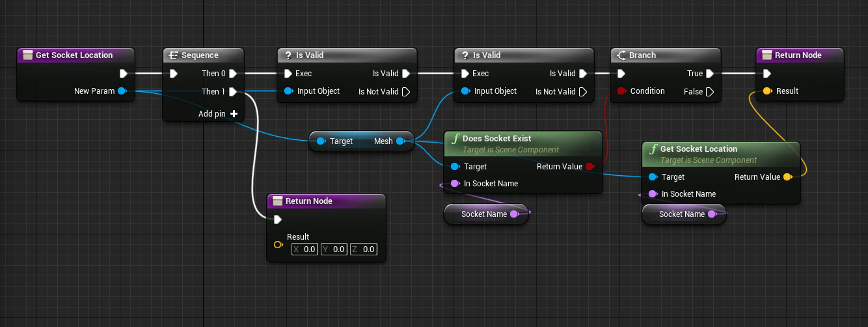
Task: Click the red Return Value pin on Does Socket Exist
Action: coord(590,167)
